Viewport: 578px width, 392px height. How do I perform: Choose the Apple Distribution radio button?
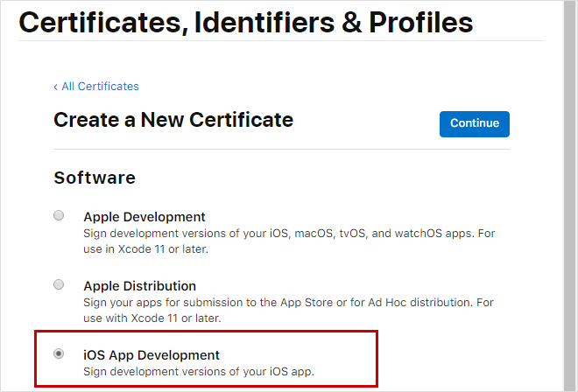click(x=59, y=284)
